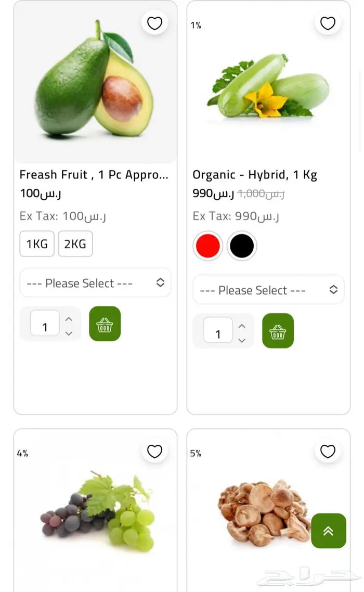The width and height of the screenshot is (364, 592).
Task: Add Freash Fruit avocado to basket
Action: click(x=105, y=324)
